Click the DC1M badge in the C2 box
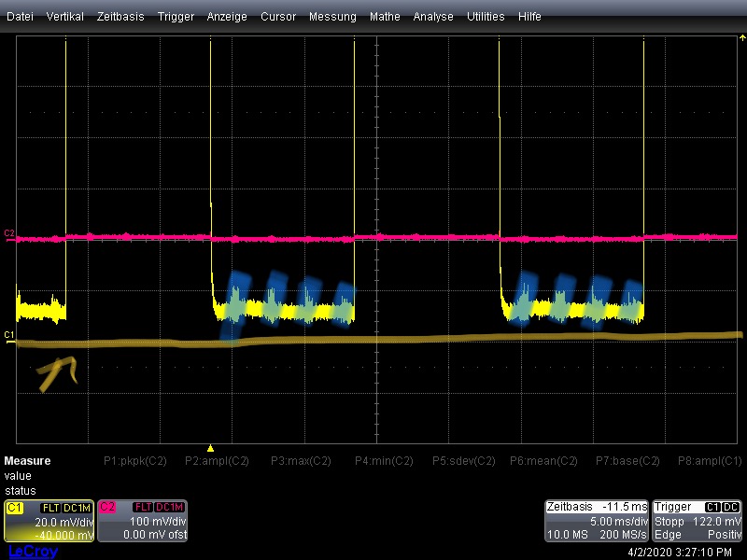Screen dimensions: 747x560 170,507
